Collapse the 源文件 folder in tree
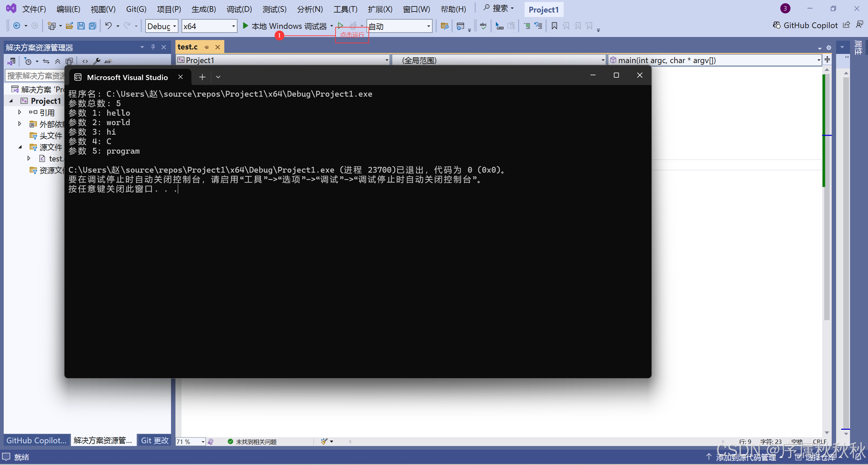 20,147
